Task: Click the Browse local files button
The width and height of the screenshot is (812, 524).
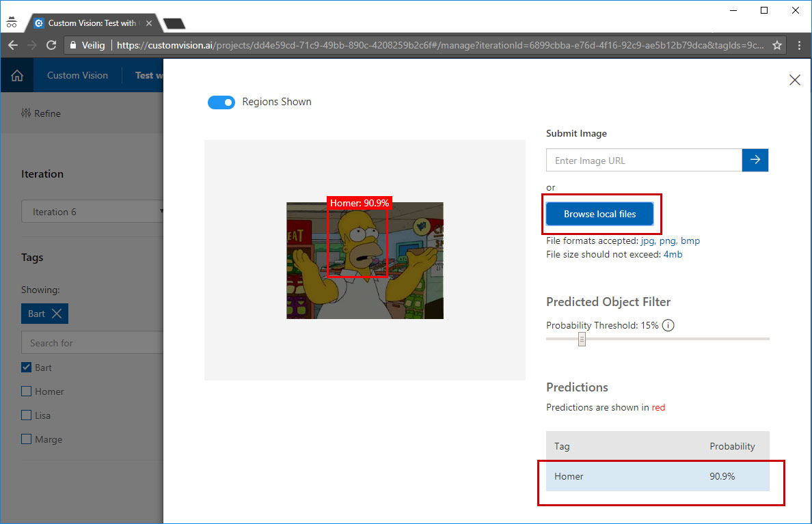Action: 599,214
